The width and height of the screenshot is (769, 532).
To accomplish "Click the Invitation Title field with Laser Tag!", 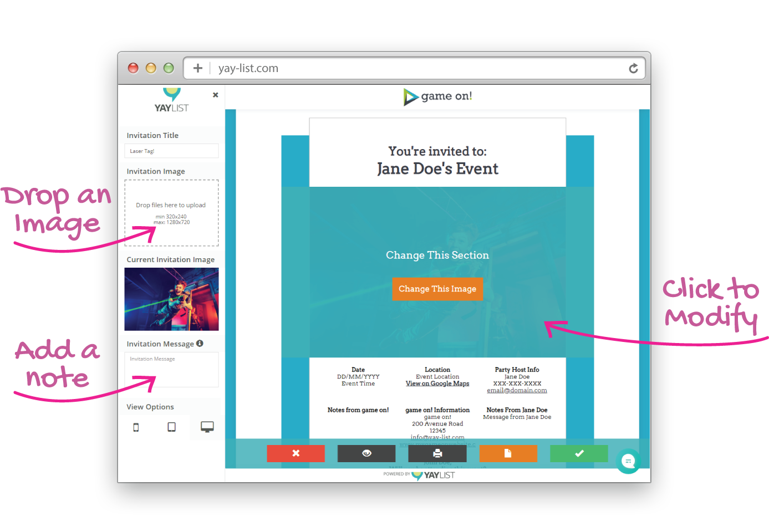I will pyautogui.click(x=171, y=151).
